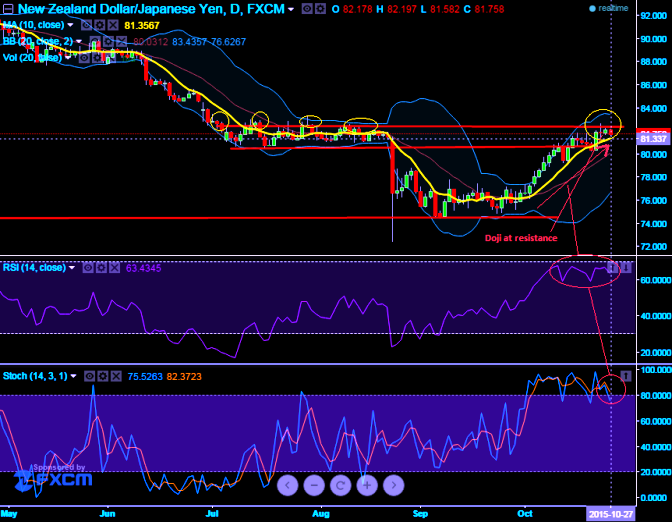Click the 92.000 price axis label
Viewport: 672px width, 522px height.
point(653,16)
